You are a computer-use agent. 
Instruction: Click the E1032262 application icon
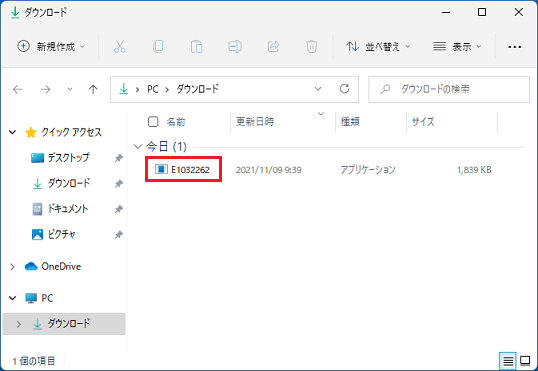coord(161,169)
